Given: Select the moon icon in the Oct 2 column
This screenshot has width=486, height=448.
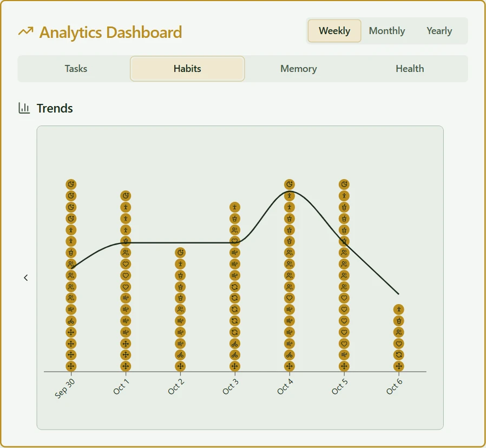Looking at the screenshot, I should coord(180,253).
